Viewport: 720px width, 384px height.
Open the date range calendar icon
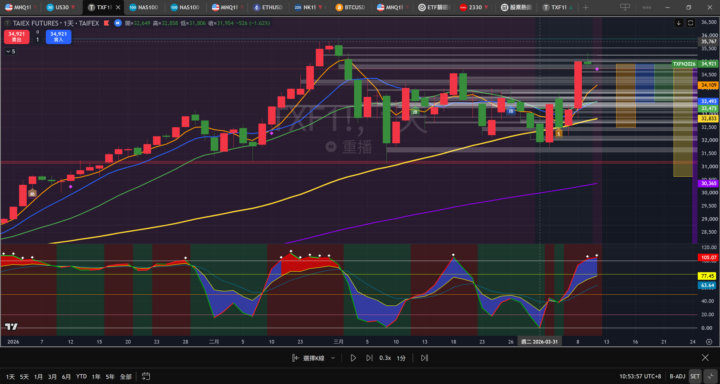[146, 376]
